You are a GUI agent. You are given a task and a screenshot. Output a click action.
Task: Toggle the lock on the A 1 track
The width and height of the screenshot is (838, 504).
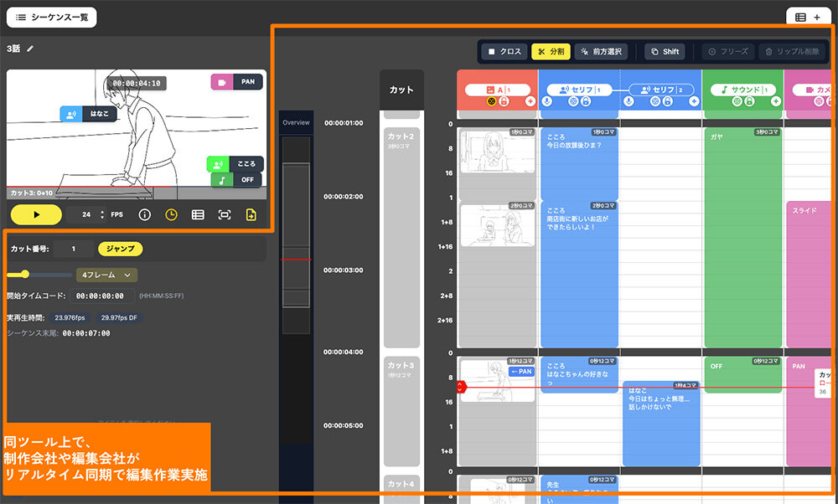pyautogui.click(x=504, y=101)
